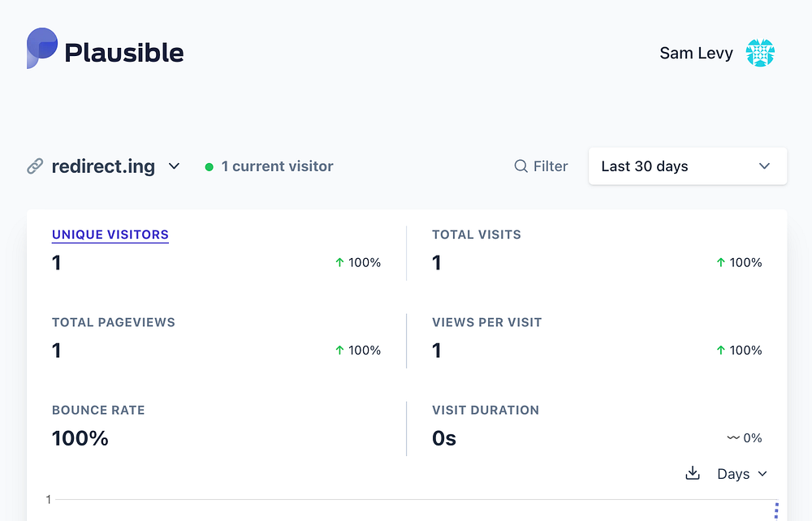812x521 pixels.
Task: Switch graph to Total Pageviews
Action: [x=114, y=322]
